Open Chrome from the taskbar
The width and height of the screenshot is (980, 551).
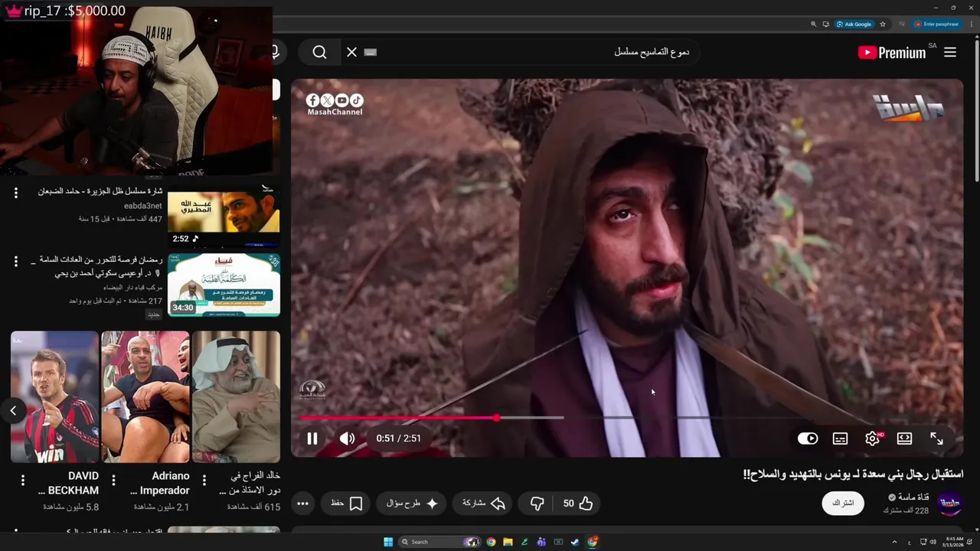(x=491, y=542)
